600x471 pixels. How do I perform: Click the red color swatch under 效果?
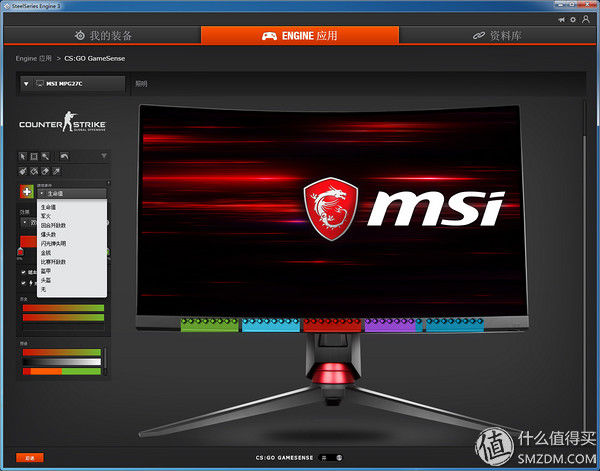[28, 241]
